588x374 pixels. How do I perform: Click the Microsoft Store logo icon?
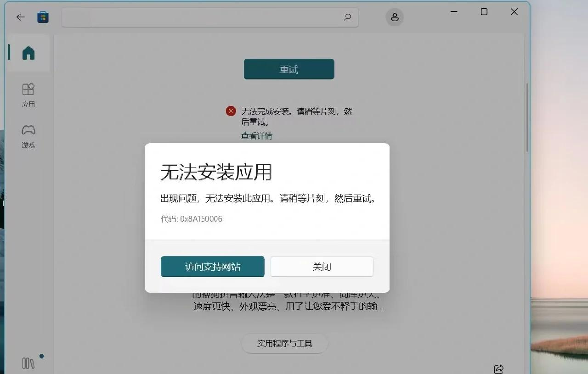(43, 17)
